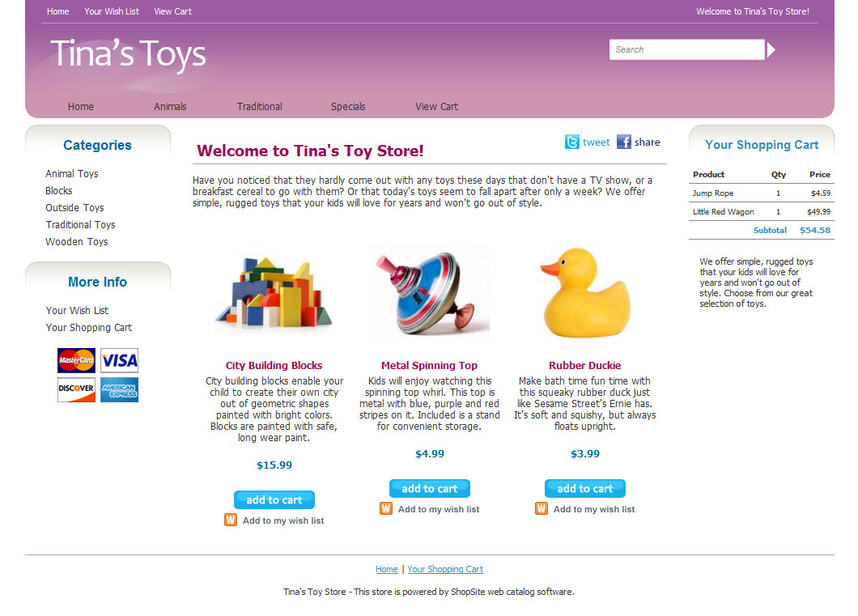Click the City Building Blocks product image
Image resolution: width=858 pixels, height=616 pixels.
coord(274,293)
